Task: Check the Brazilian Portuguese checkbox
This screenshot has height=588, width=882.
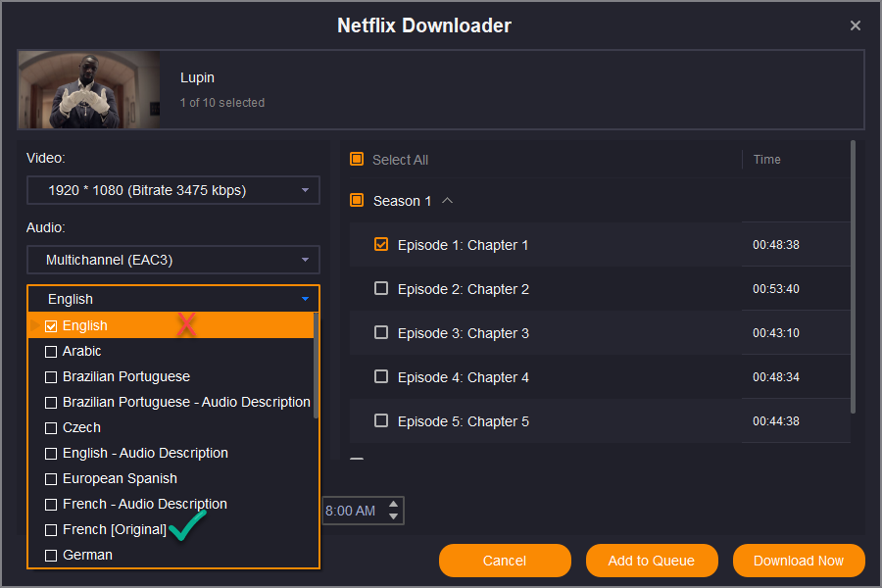Action: coord(51,377)
